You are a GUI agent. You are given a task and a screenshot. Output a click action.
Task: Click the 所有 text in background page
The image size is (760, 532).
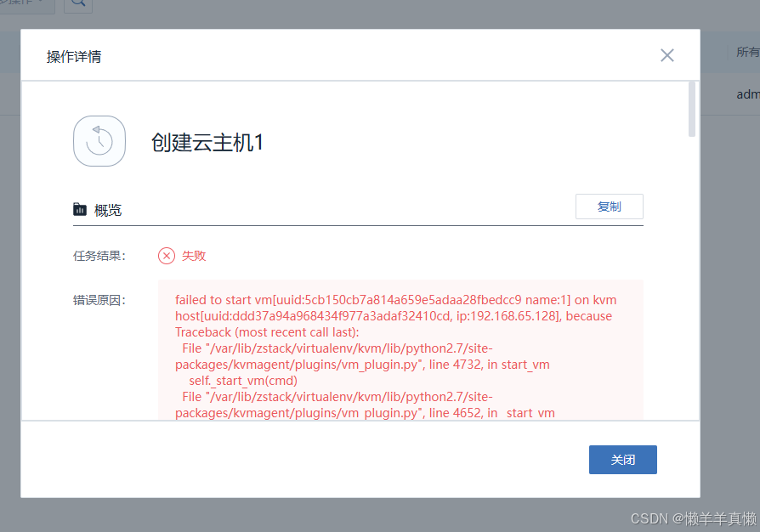point(748,52)
